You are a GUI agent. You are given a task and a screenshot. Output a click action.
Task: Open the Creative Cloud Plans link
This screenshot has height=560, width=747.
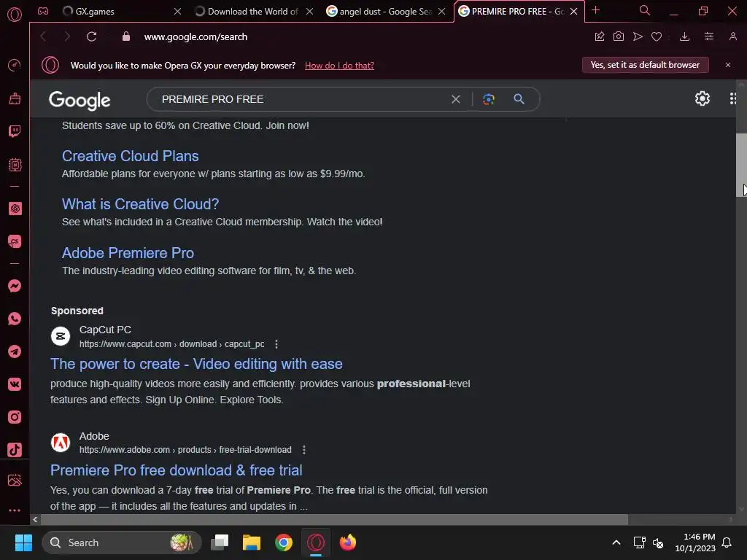(x=130, y=156)
